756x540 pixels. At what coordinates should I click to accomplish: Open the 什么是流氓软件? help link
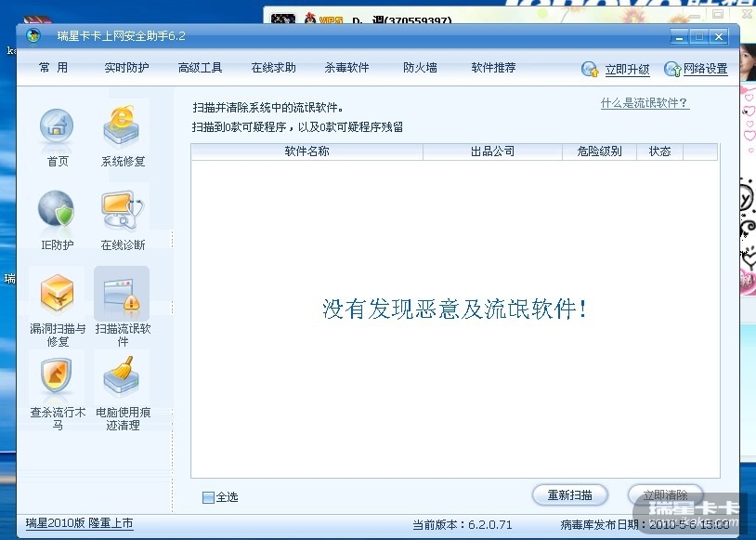tap(645, 103)
